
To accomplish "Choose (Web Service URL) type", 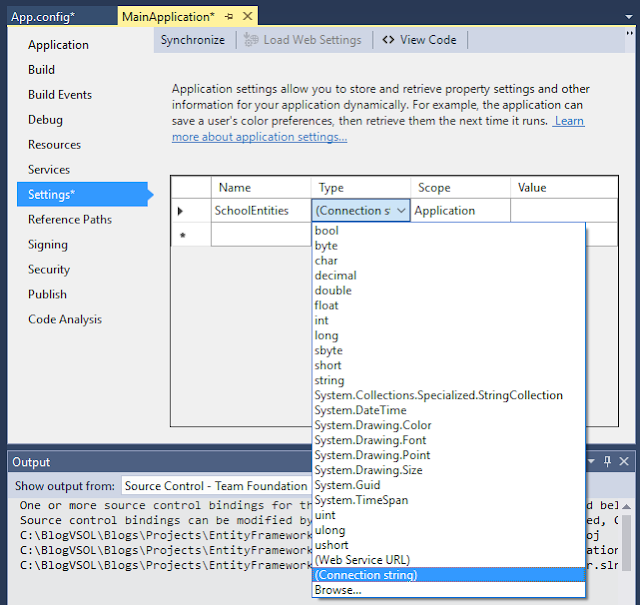I will [449, 560].
